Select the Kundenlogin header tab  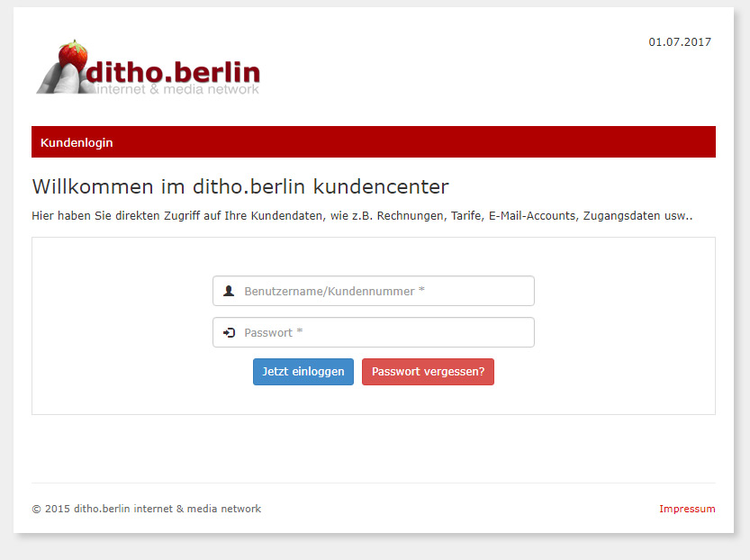coord(77,142)
